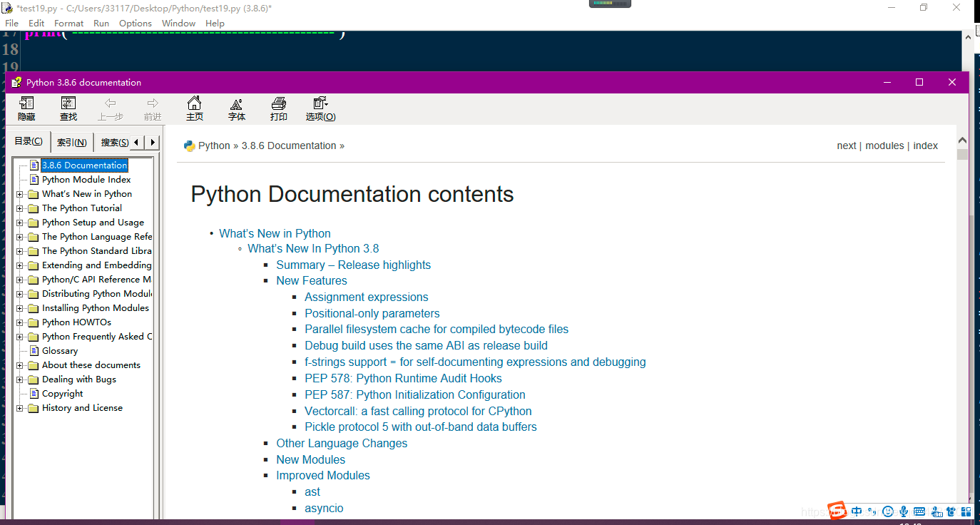Follow the 'index' navigation link
This screenshot has width=980, height=525.
point(926,146)
